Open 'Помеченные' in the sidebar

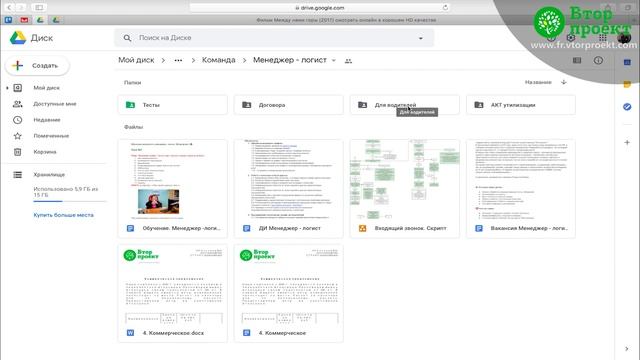(x=51, y=136)
